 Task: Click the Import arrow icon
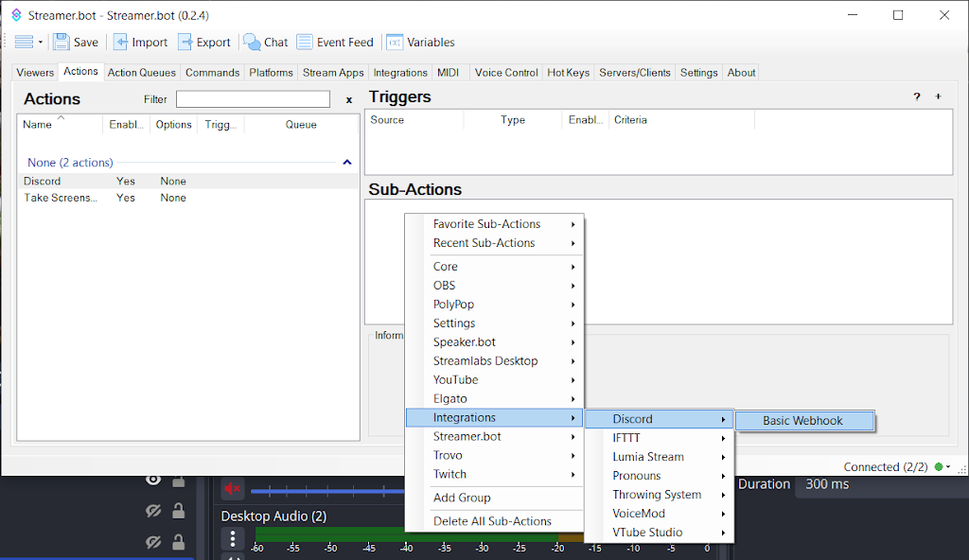point(121,43)
